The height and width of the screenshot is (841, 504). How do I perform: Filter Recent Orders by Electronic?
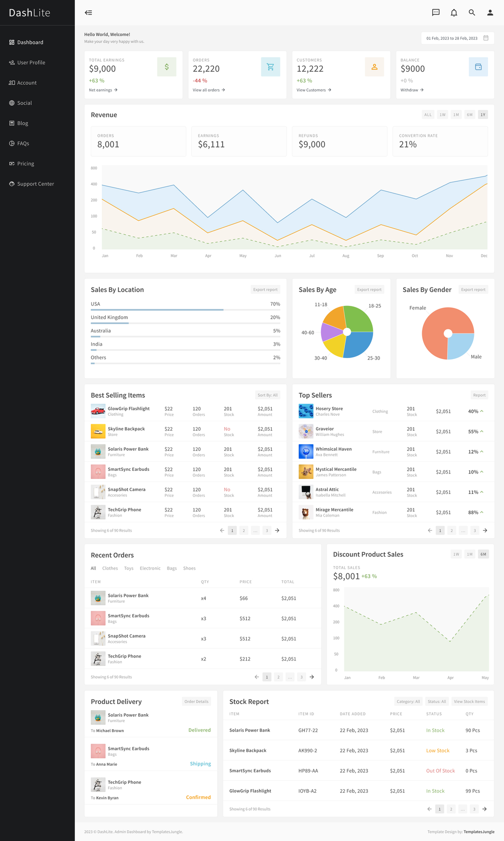pos(150,568)
